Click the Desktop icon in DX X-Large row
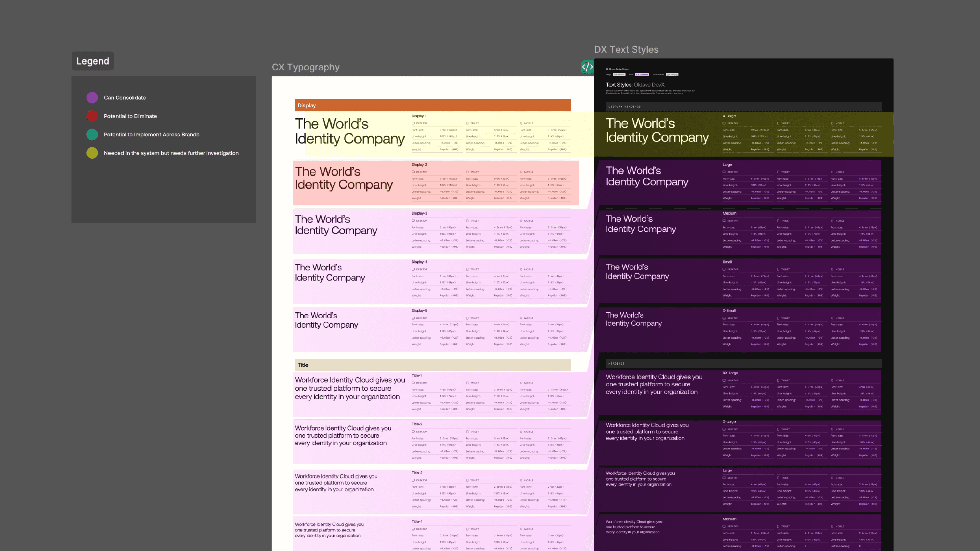This screenshot has width=980, height=551. coord(724,123)
